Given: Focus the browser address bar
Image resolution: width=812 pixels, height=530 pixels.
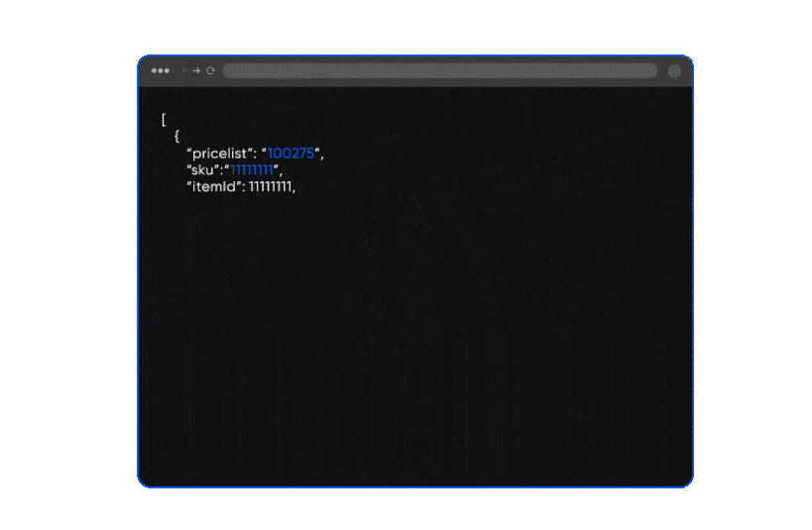Looking at the screenshot, I should coord(439,71).
